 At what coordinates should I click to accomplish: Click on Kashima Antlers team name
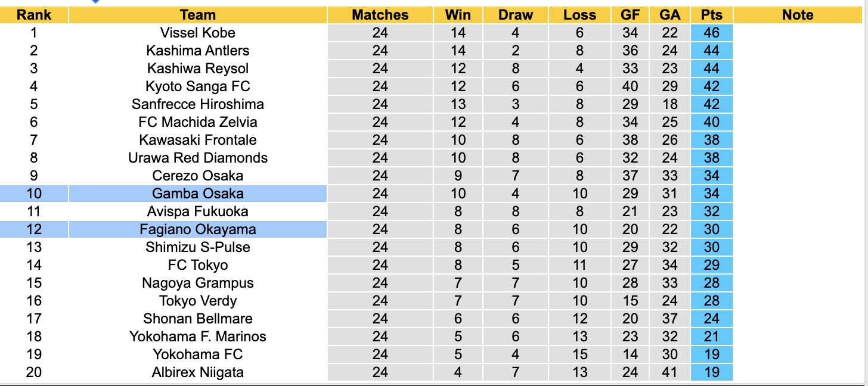[197, 51]
